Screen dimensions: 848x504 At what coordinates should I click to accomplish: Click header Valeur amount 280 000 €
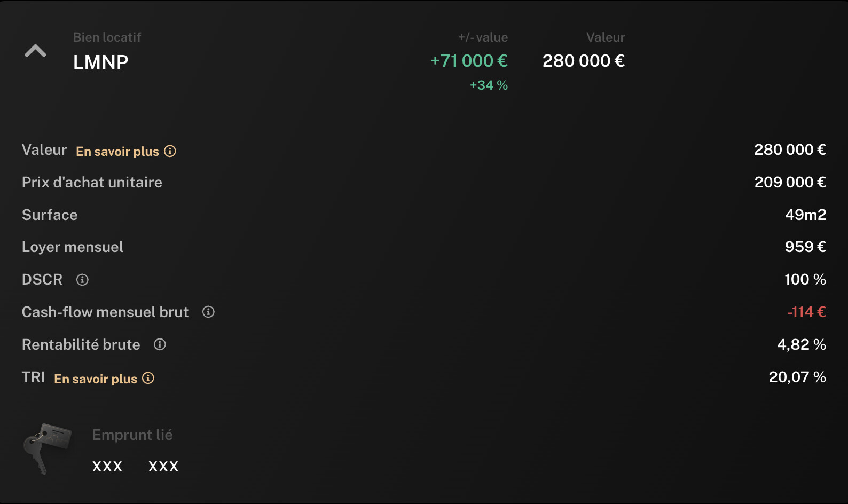coord(584,61)
